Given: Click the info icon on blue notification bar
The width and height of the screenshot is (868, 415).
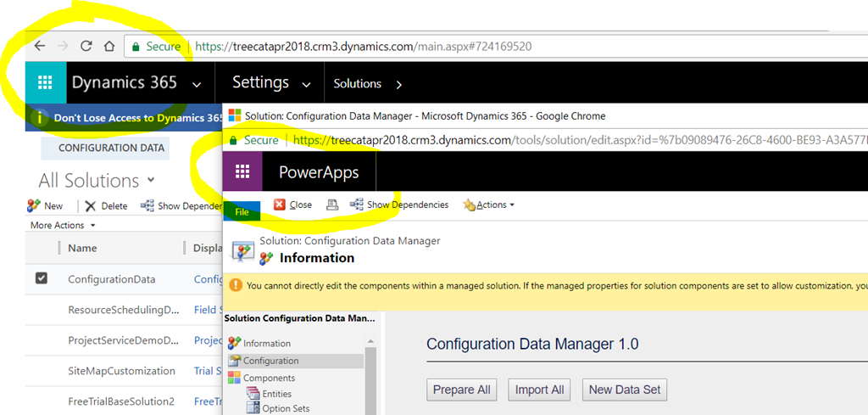Looking at the screenshot, I should (x=40, y=117).
